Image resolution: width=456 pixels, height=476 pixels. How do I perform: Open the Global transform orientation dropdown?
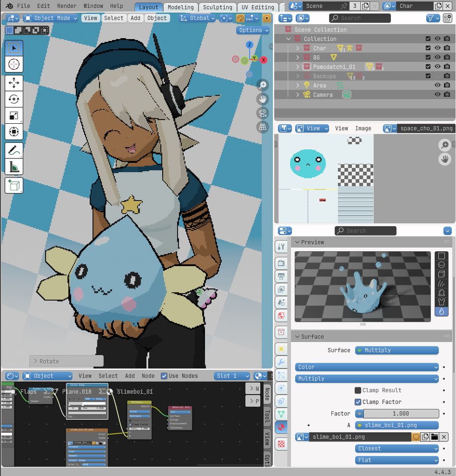tap(197, 18)
